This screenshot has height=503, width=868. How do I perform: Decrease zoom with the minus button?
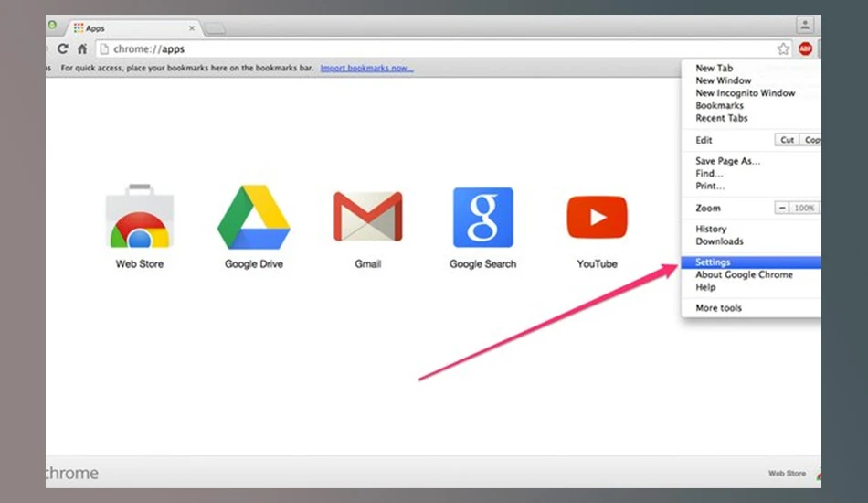point(781,208)
